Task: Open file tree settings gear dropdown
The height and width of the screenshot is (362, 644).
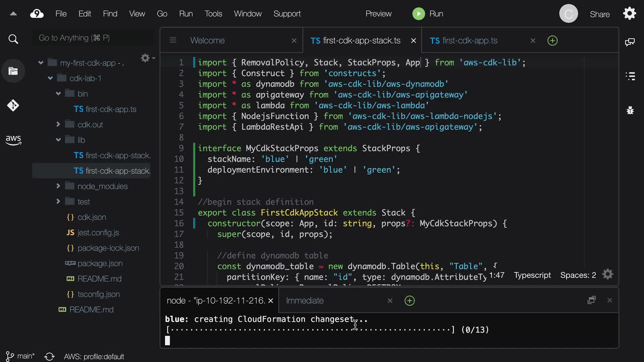Action: click(x=147, y=58)
